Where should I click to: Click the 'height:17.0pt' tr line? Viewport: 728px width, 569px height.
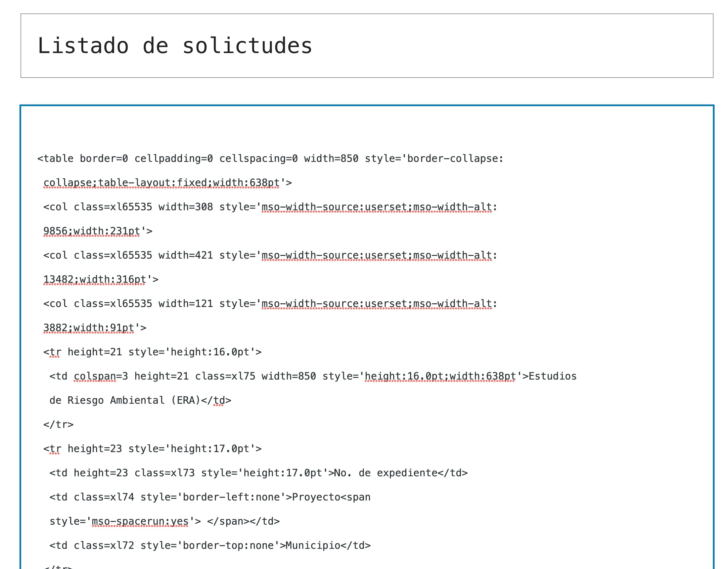(152, 449)
